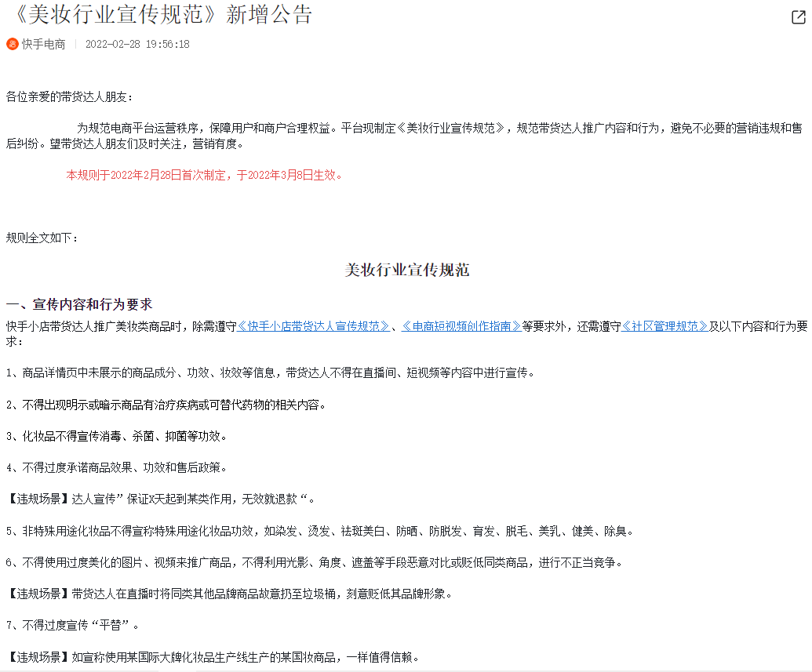Click the line 规则全文如下
The image size is (812, 672).
pos(42,238)
